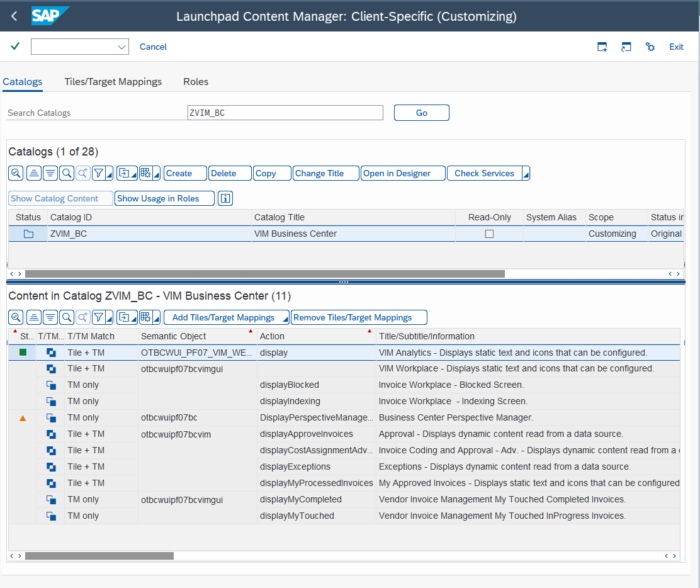Click orange warning triangle on Perspective Manager row

(23, 419)
